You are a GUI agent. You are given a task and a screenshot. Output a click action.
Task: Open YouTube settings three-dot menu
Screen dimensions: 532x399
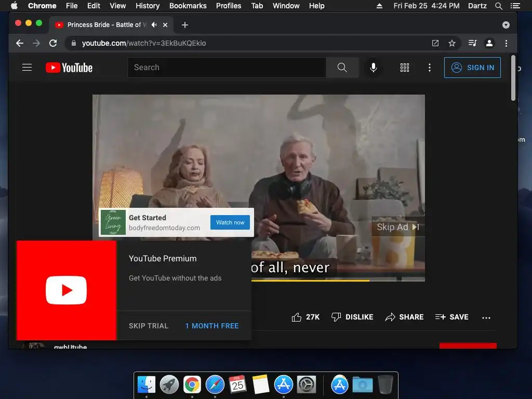[x=430, y=68]
